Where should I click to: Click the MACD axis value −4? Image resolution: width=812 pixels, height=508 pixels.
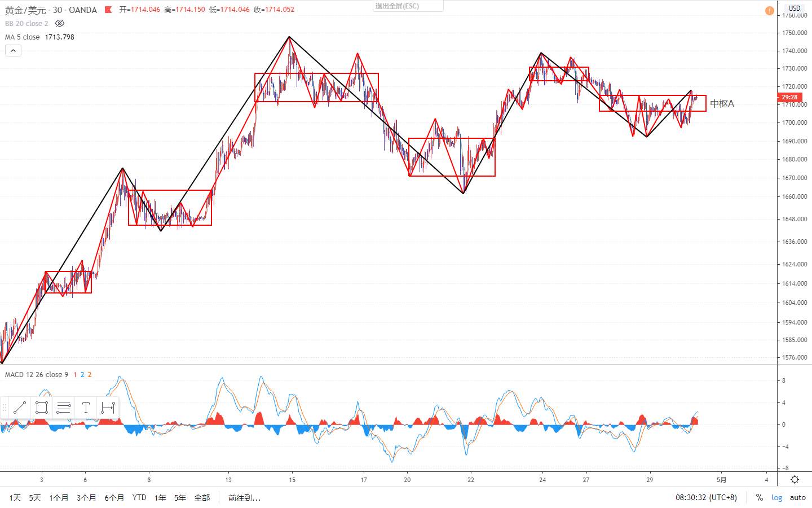coord(784,446)
